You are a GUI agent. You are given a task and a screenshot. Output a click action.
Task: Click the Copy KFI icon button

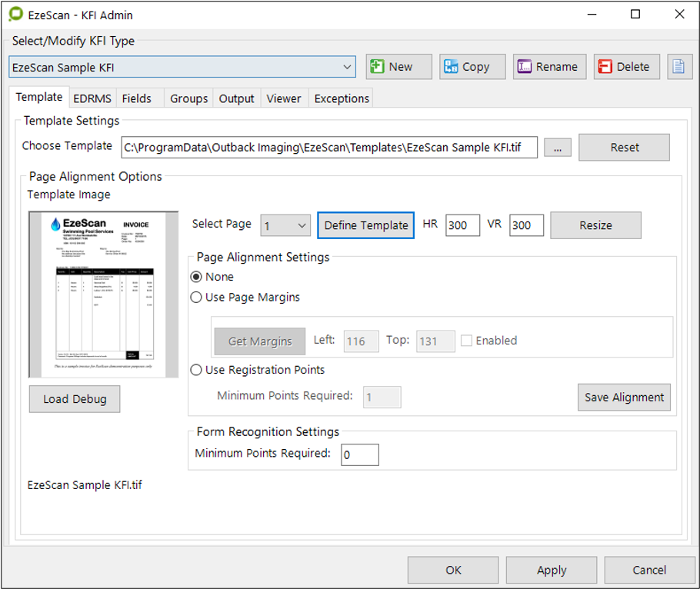(x=472, y=67)
